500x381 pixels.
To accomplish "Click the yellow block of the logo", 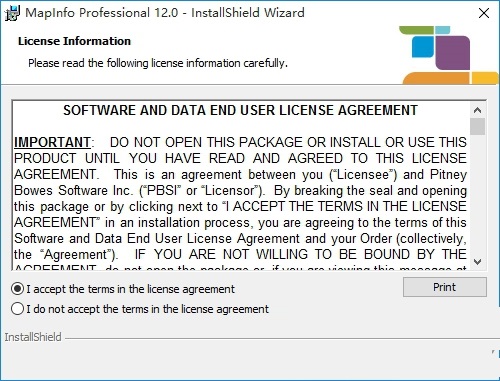I will click(485, 79).
